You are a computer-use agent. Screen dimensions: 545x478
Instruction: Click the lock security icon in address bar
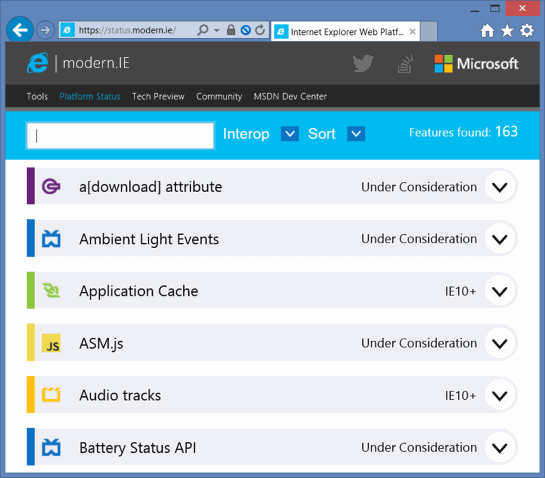click(231, 30)
